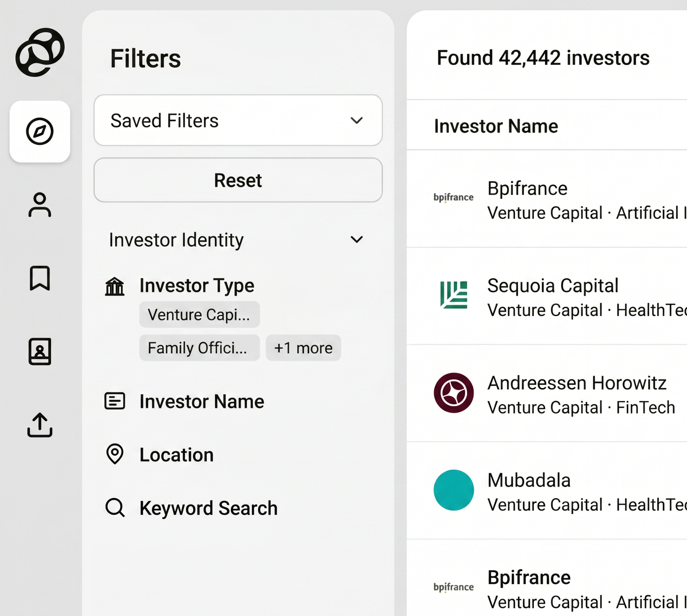Image resolution: width=687 pixels, height=616 pixels.
Task: Open the person profile icon in sidebar
Action: pyautogui.click(x=40, y=205)
